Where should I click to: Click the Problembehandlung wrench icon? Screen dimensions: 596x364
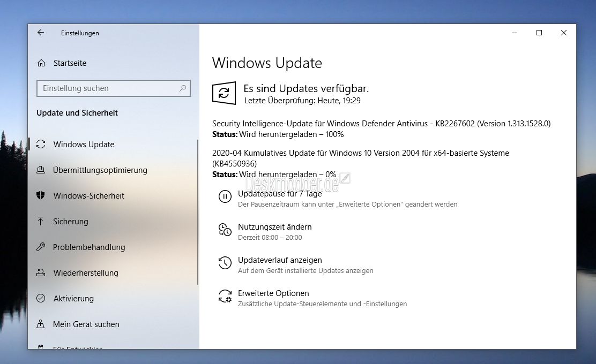41,247
